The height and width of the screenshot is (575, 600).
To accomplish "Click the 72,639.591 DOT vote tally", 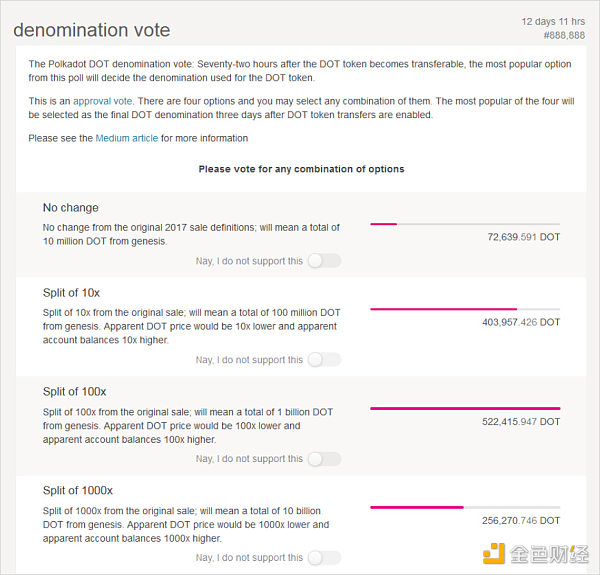I will pyautogui.click(x=524, y=237).
